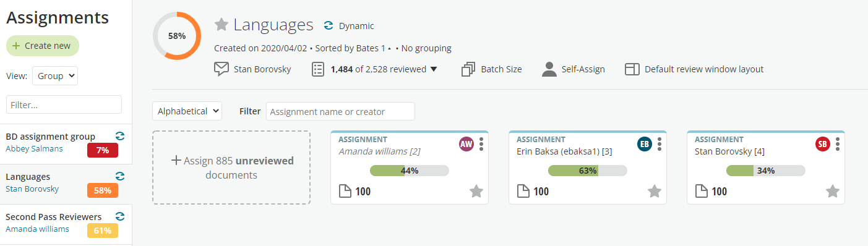Toggle star on Stan Borovsky assignment card
This screenshot has height=246, width=868.
tap(832, 192)
